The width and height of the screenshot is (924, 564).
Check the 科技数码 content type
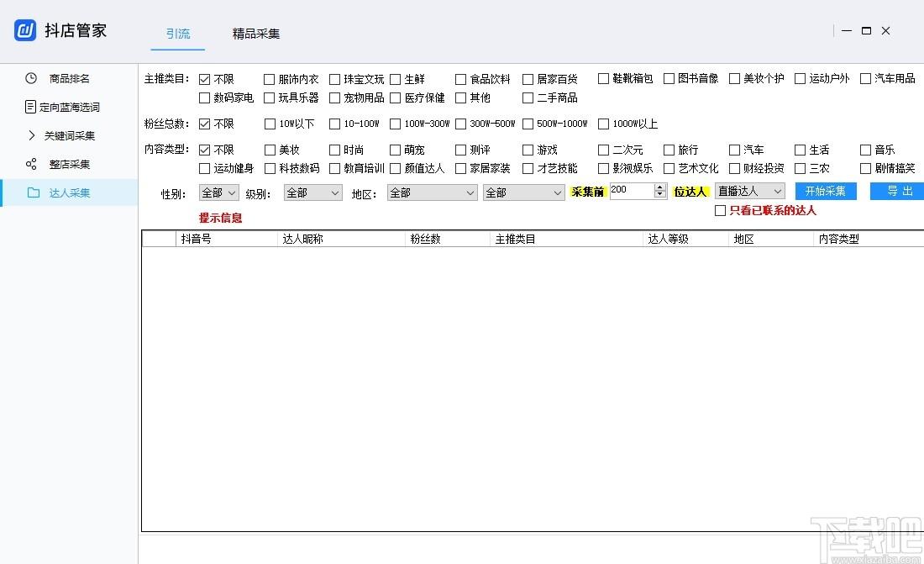pos(270,169)
